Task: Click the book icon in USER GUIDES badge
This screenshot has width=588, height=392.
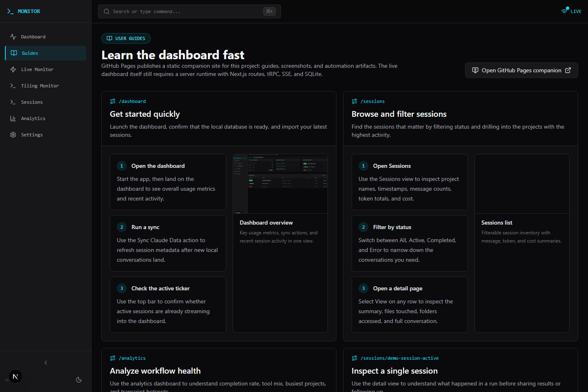Action: (x=109, y=38)
